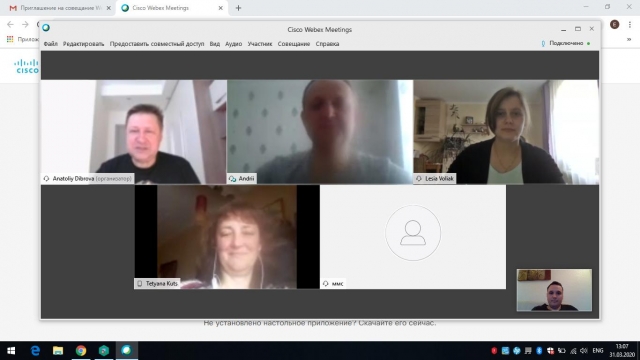Open a new browser tab
640x360 pixels.
238,8
